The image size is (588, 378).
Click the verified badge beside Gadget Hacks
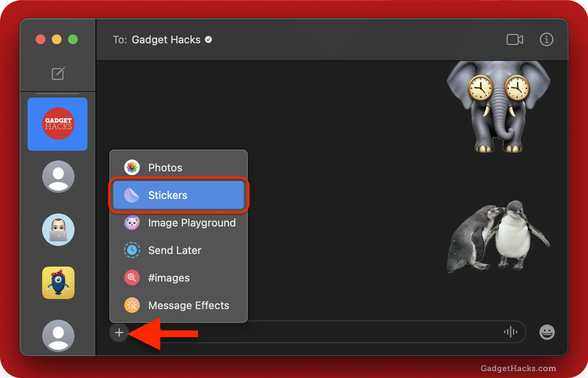tap(209, 40)
